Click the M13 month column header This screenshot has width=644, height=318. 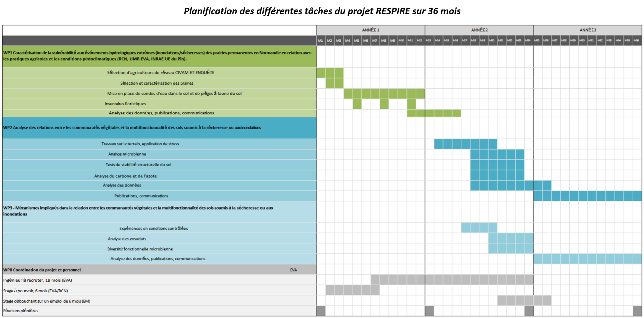pos(429,41)
